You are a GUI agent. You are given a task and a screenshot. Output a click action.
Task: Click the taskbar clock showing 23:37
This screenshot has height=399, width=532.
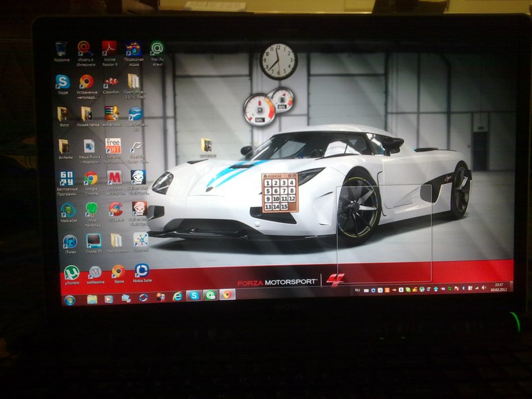tap(499, 287)
